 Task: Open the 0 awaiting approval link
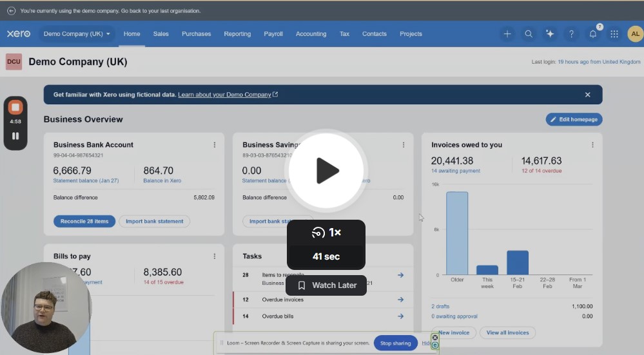454,316
